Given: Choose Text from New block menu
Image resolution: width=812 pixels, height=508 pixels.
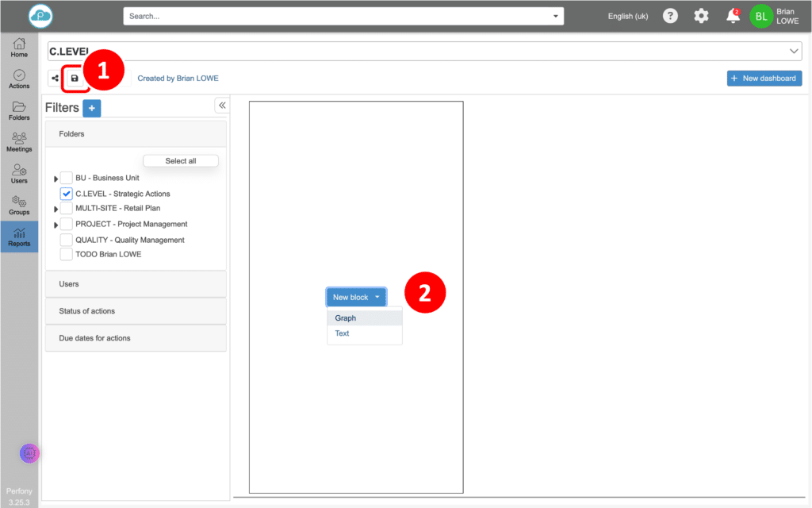Looking at the screenshot, I should click(x=343, y=333).
